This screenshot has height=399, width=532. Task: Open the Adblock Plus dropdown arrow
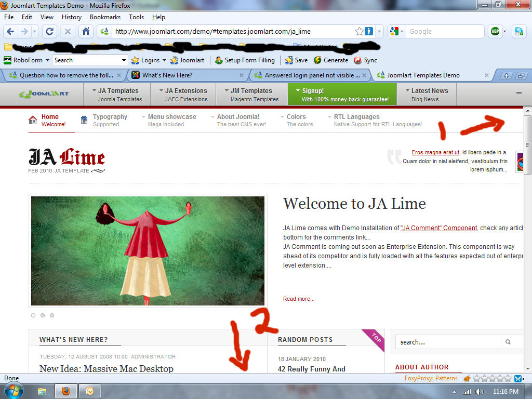click(504, 32)
